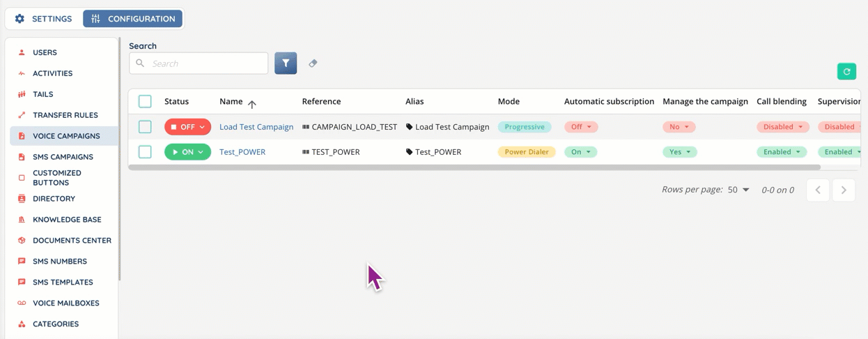Screen dimensions: 868x339
Task: Click the Documents Center sidebar icon
Action: pos(22,241)
